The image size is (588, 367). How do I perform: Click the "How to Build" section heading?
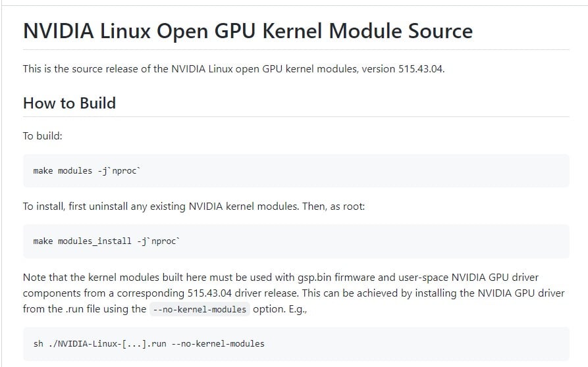click(x=69, y=103)
